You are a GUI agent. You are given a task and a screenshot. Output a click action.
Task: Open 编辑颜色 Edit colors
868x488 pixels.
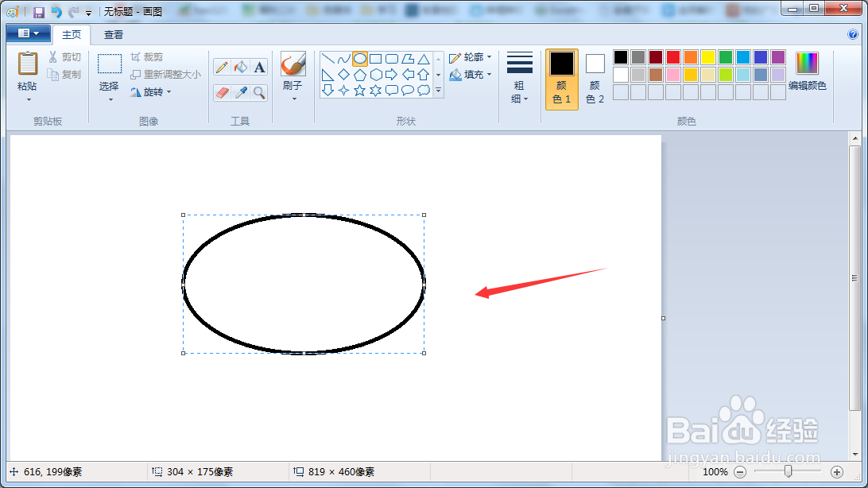pyautogui.click(x=807, y=72)
